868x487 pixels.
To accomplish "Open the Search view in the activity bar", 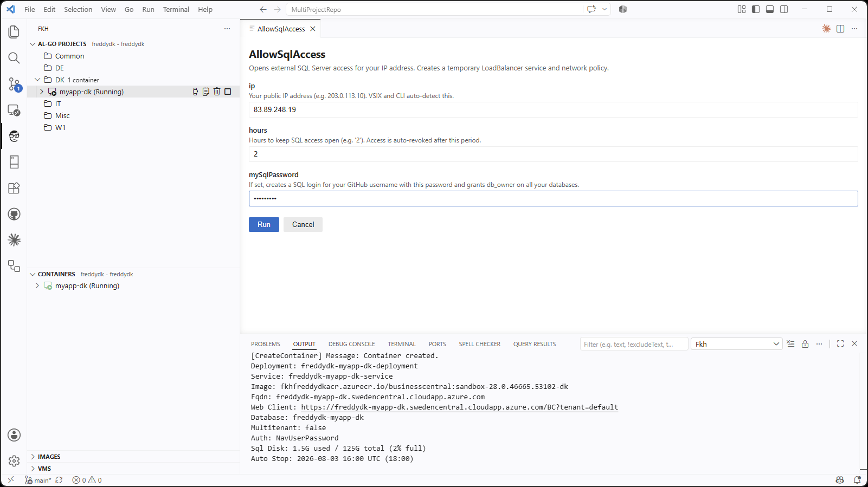I will coord(14,58).
